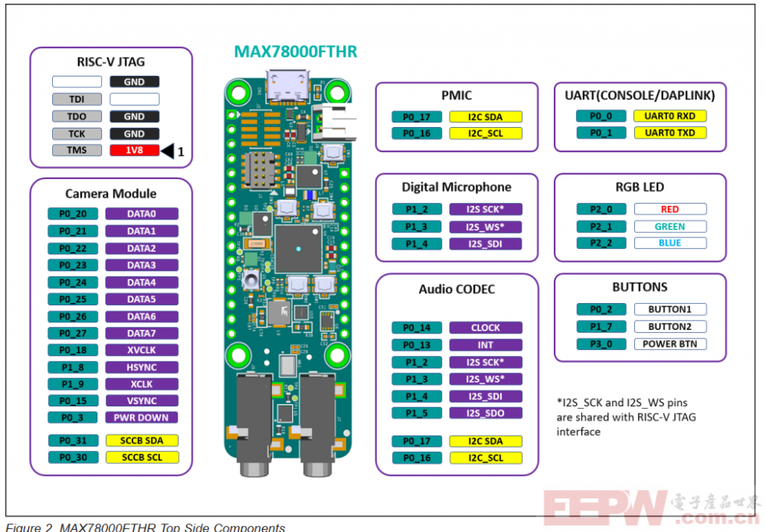Viewport: 766px width, 532px height.
Task: Select the UART(CONSOLE/DAPLINK) heading
Action: tap(640, 95)
